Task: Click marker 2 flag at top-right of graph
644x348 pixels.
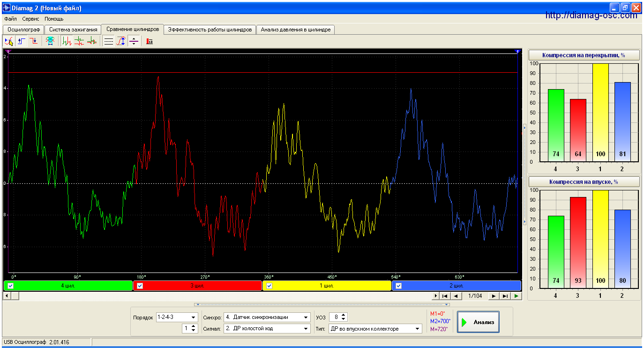Action: 517,51
